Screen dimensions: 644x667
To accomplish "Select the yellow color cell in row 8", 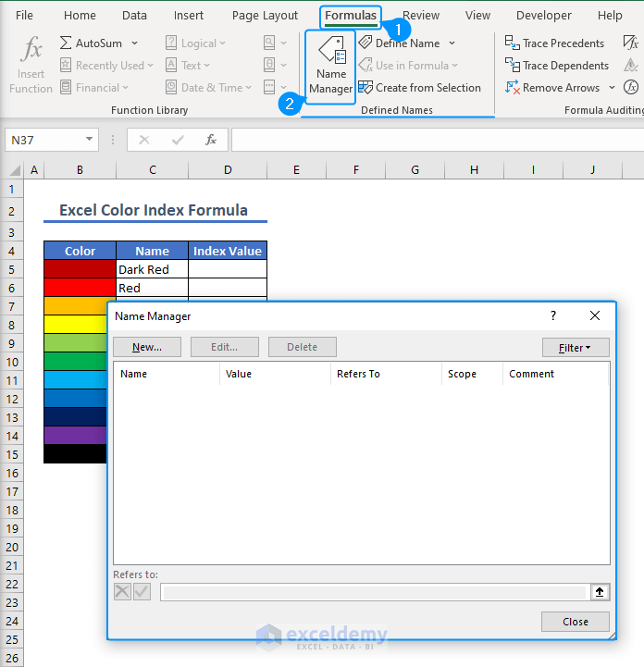I will (76, 325).
